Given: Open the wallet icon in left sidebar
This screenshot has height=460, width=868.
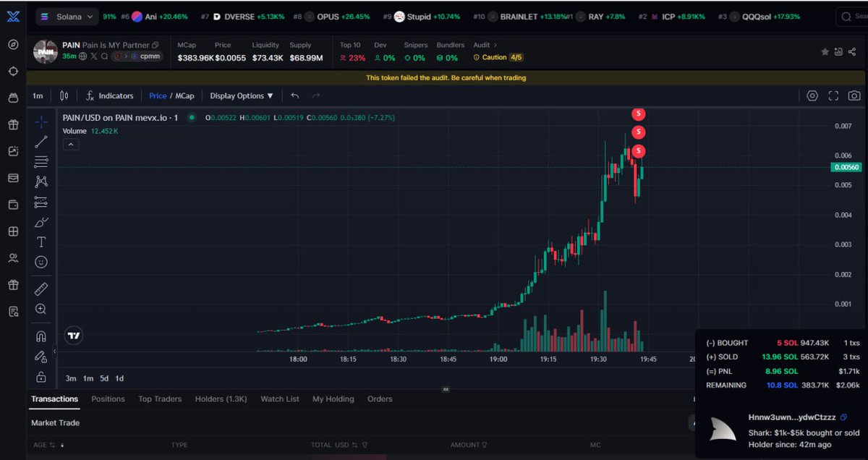Looking at the screenshot, I should point(13,205).
